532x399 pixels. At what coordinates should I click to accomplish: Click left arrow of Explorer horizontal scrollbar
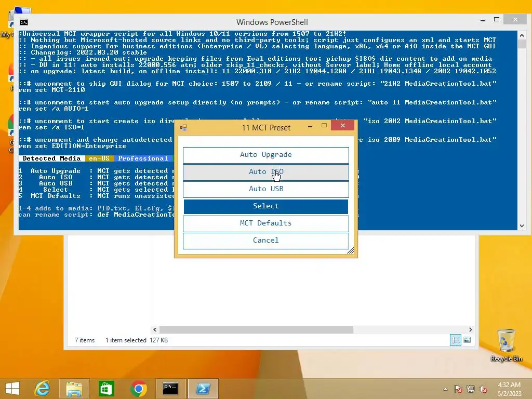[155, 329]
